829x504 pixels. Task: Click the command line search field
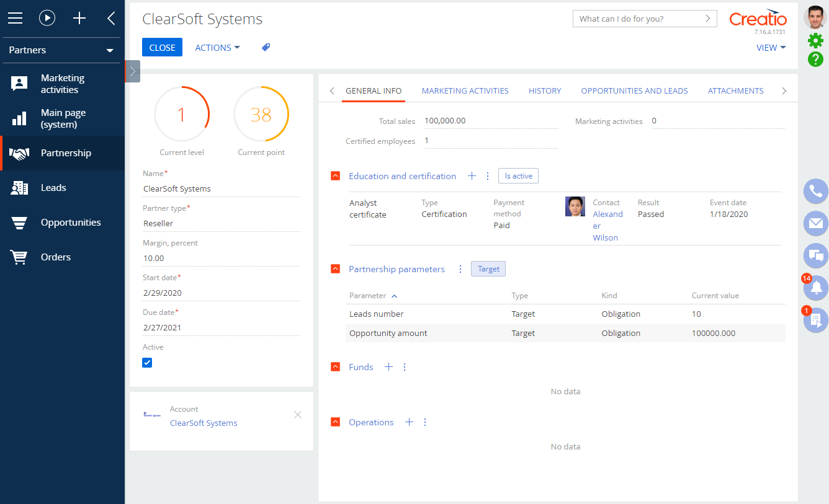point(637,19)
